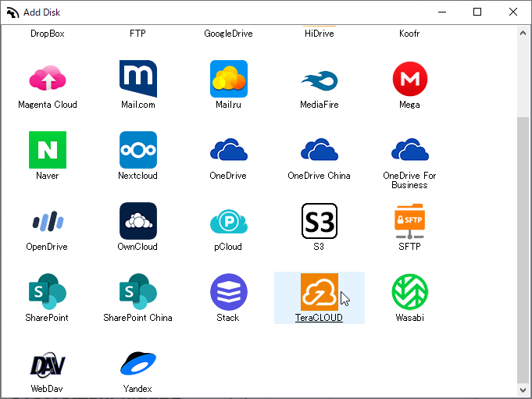The image size is (532, 399).
Task: Pick the OpenDrive icon
Action: pos(48,221)
